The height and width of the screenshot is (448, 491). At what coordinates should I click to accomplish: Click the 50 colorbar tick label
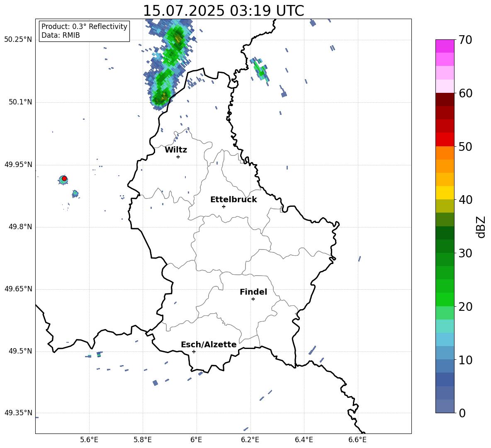(465, 146)
